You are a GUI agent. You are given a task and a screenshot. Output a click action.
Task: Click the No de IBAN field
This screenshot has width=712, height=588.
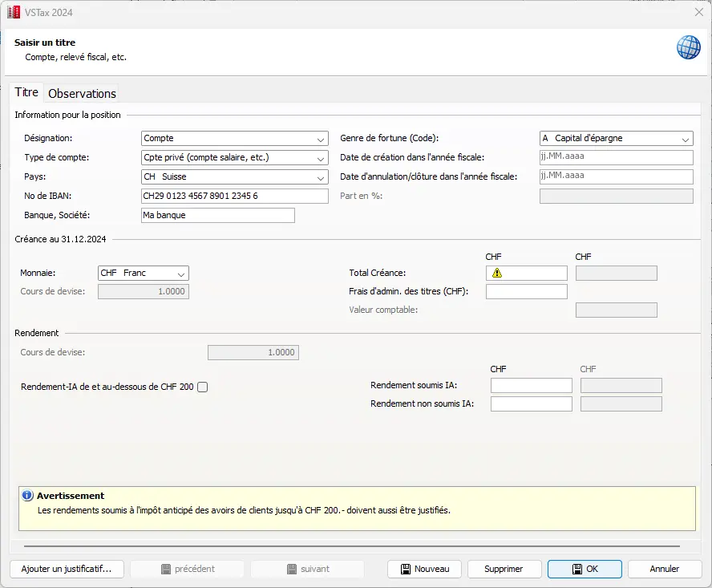(234, 197)
